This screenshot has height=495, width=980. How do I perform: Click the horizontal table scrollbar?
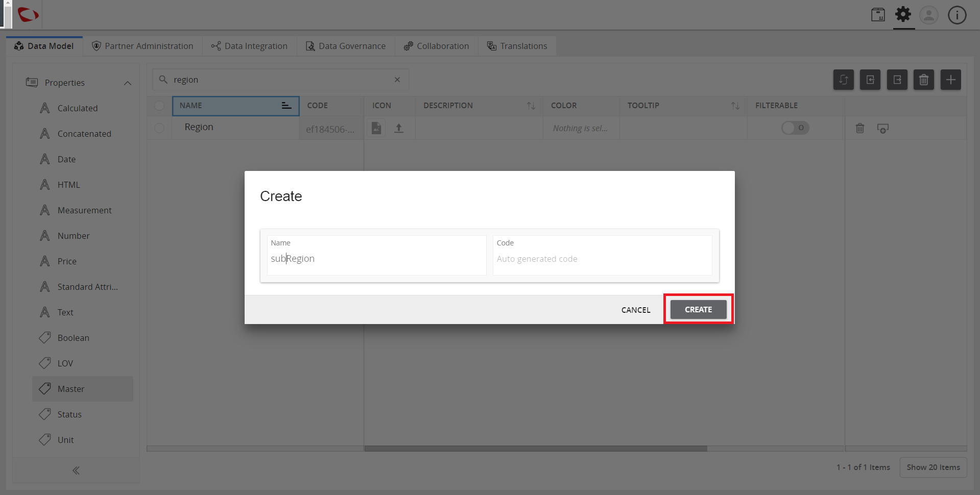[536, 449]
